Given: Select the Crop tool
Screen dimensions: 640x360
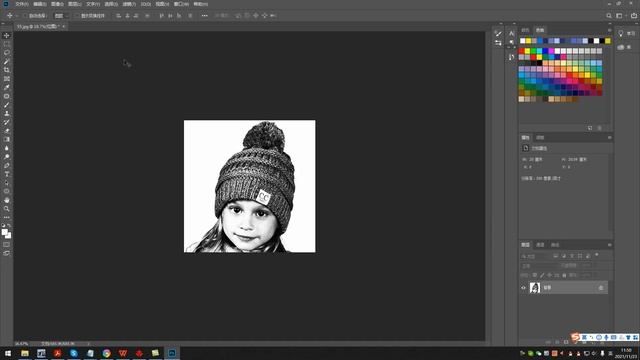Looking at the screenshot, I should 7,70.
